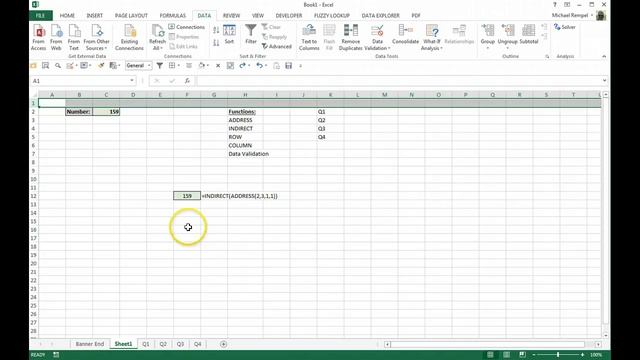
Task: Sort descending Z to A
Action: [x=216, y=42]
